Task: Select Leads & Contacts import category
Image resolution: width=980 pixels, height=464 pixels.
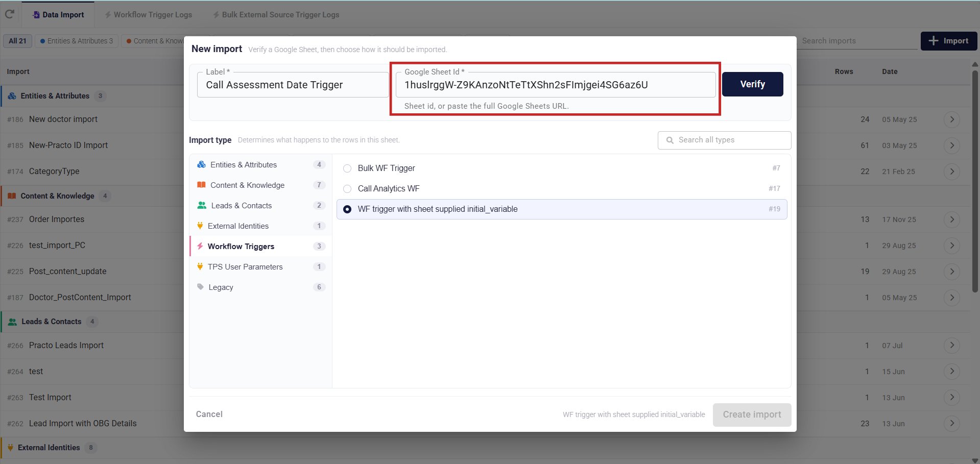Action: (261, 205)
